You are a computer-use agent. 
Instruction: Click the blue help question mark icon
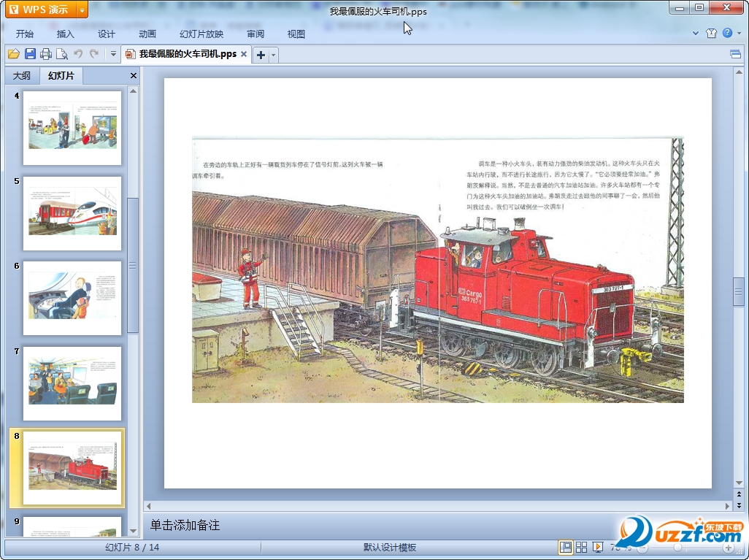(x=728, y=33)
